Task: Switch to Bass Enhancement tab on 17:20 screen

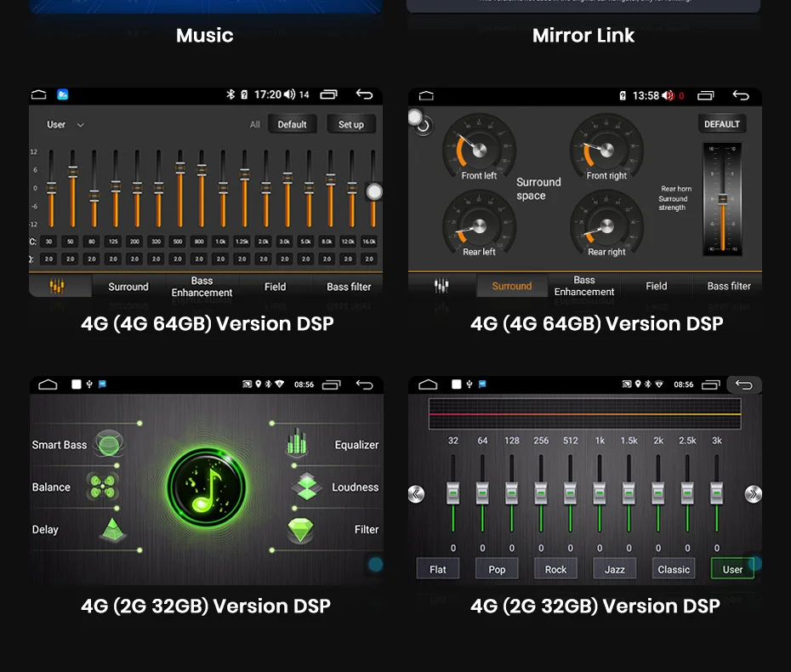Action: pos(202,287)
